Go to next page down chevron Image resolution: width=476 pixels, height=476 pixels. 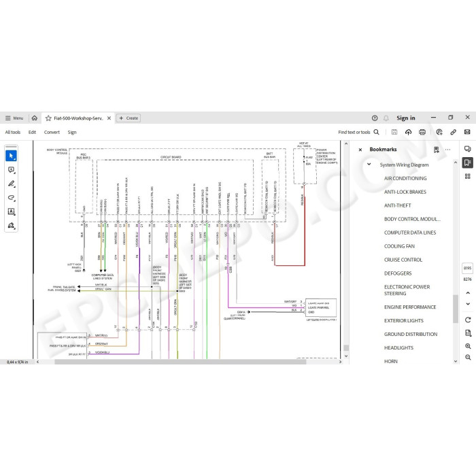[468, 304]
